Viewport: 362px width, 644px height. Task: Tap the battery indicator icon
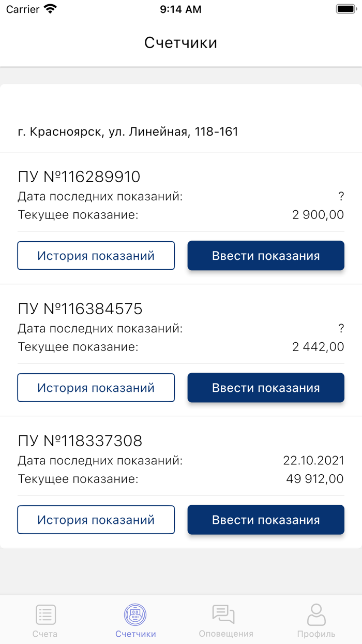pyautogui.click(x=345, y=8)
